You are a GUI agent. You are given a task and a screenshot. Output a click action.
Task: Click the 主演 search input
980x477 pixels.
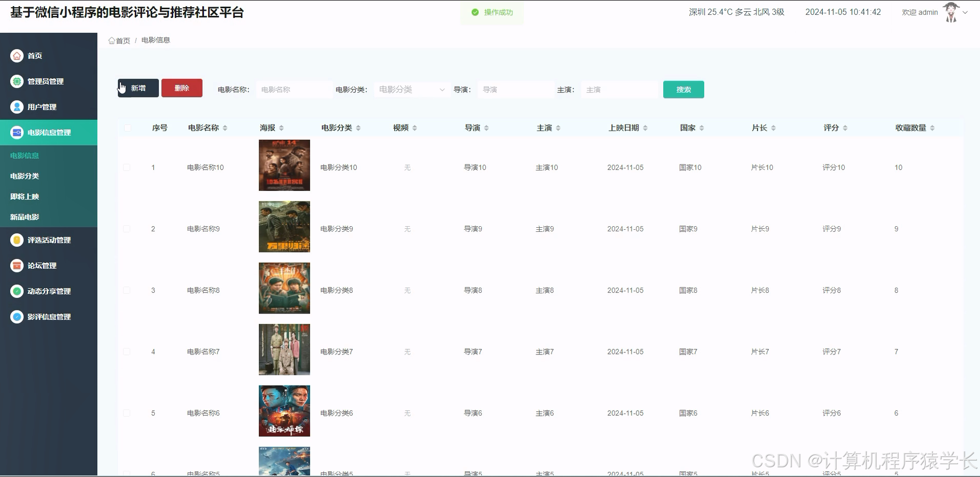[619, 89]
